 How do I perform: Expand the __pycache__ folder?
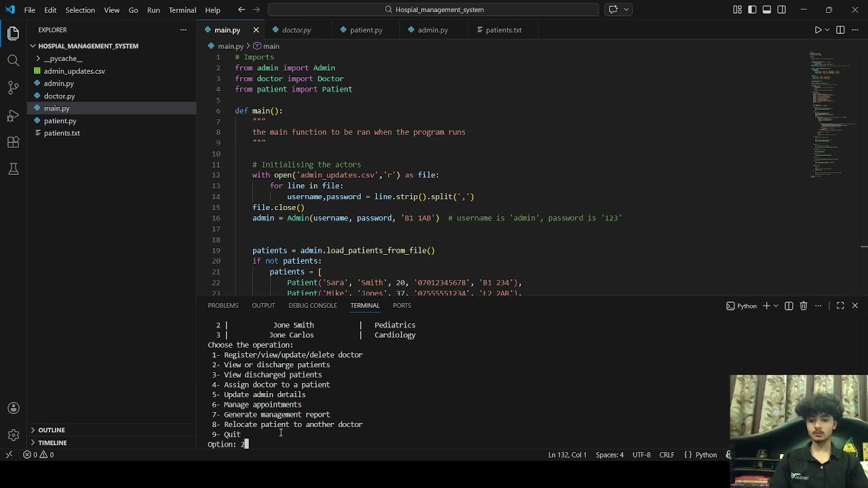tap(63, 59)
